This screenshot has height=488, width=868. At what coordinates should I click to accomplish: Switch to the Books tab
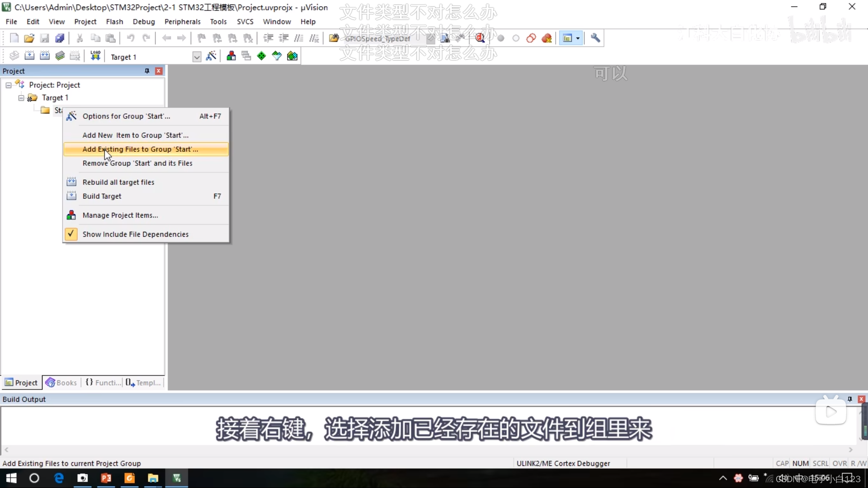pos(61,383)
